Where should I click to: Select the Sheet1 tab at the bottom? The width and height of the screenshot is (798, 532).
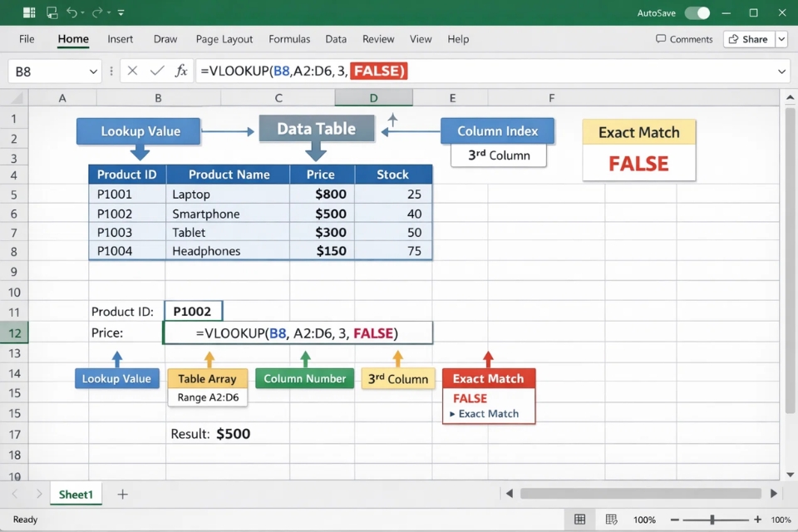(x=76, y=494)
